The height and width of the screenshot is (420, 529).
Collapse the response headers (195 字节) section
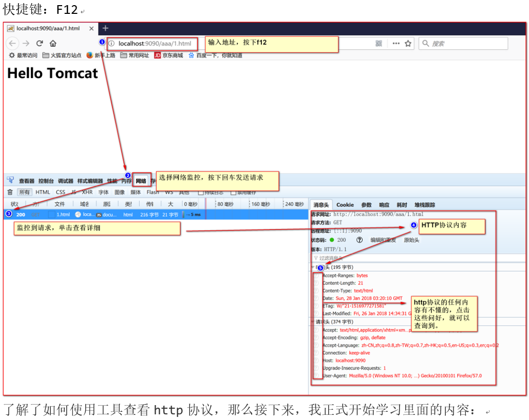(312, 267)
